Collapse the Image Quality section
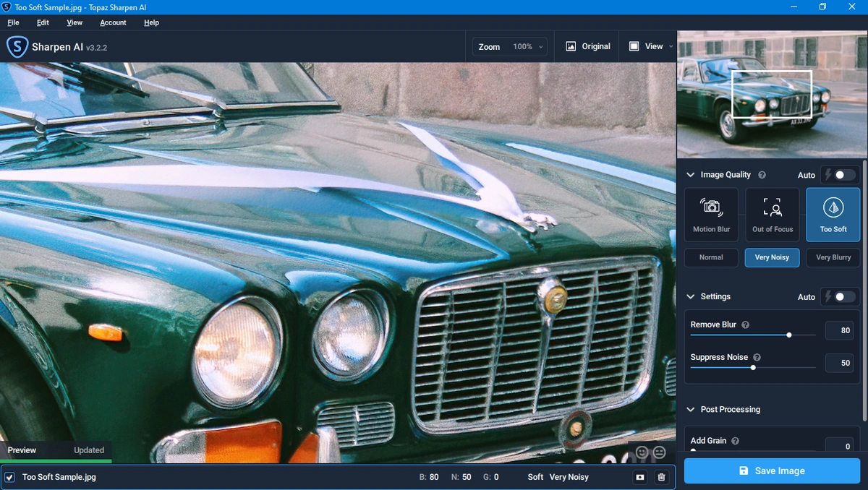868x490 pixels. coord(690,175)
